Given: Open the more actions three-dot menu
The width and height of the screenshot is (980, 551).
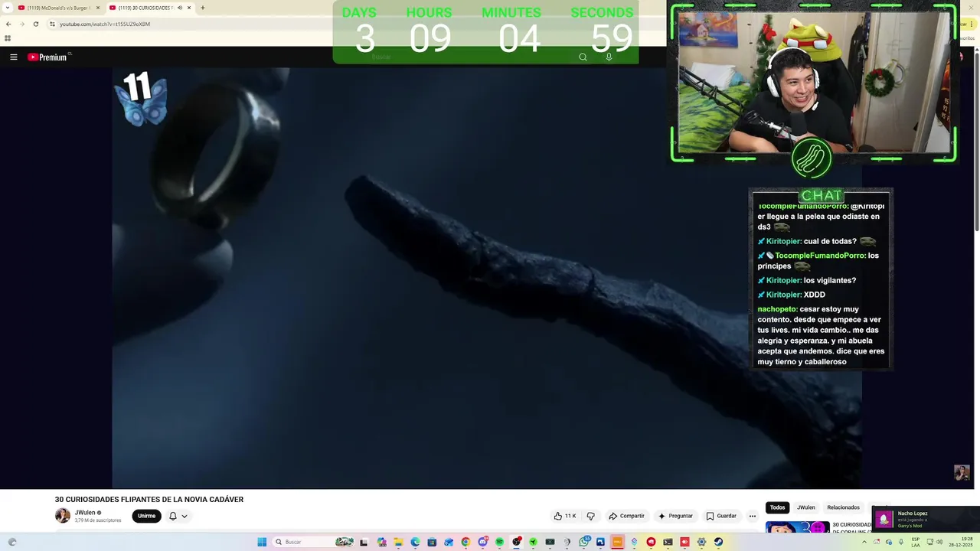Looking at the screenshot, I should [752, 516].
